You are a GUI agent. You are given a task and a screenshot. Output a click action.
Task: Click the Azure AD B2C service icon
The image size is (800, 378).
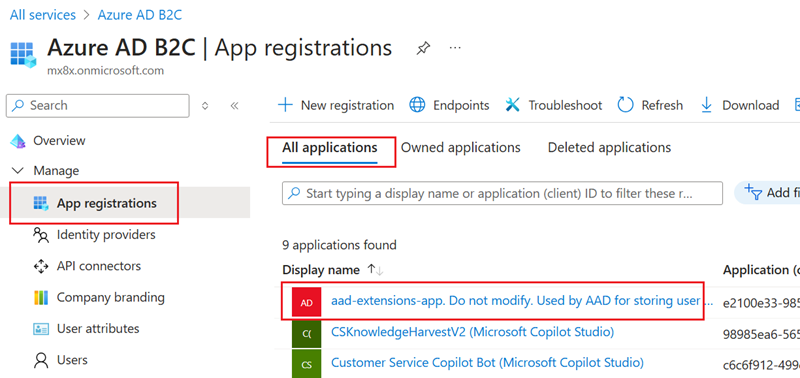click(23, 55)
